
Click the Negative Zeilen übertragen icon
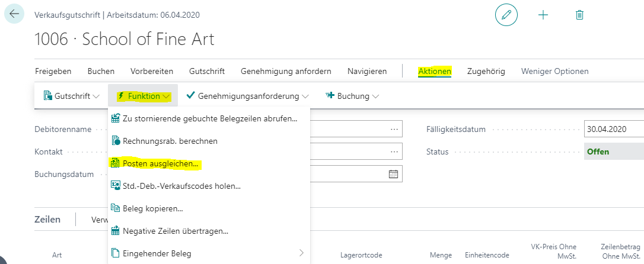pyautogui.click(x=116, y=231)
